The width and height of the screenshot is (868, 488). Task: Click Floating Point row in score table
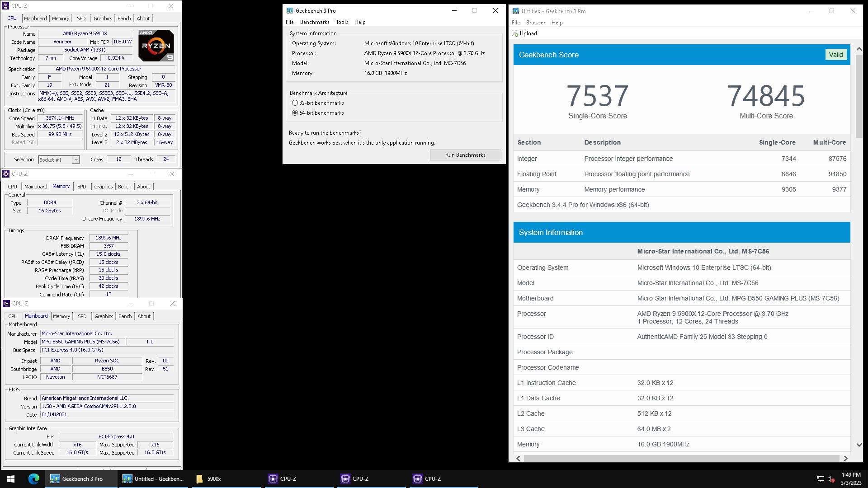pos(681,174)
